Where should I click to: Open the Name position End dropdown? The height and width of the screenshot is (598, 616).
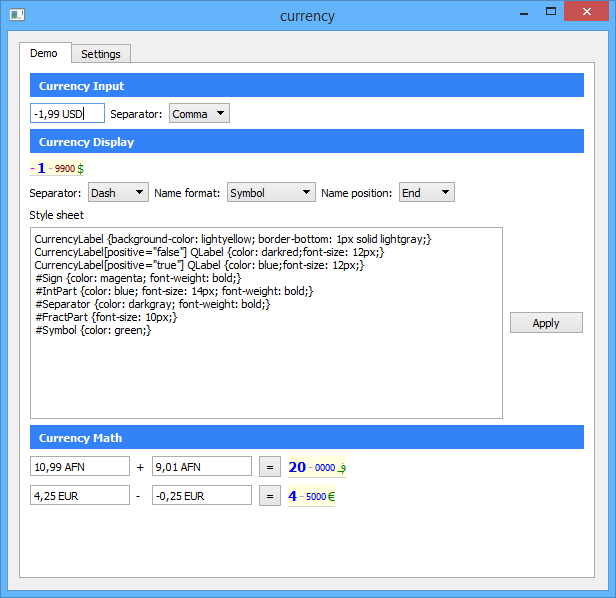point(427,193)
